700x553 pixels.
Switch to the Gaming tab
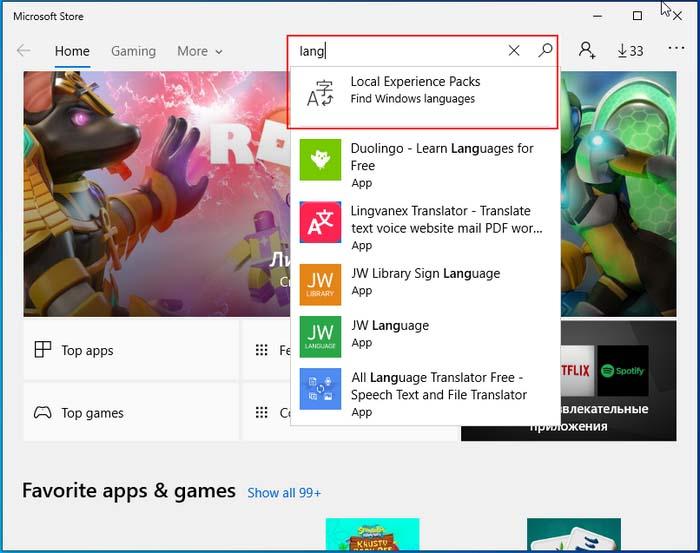[133, 51]
